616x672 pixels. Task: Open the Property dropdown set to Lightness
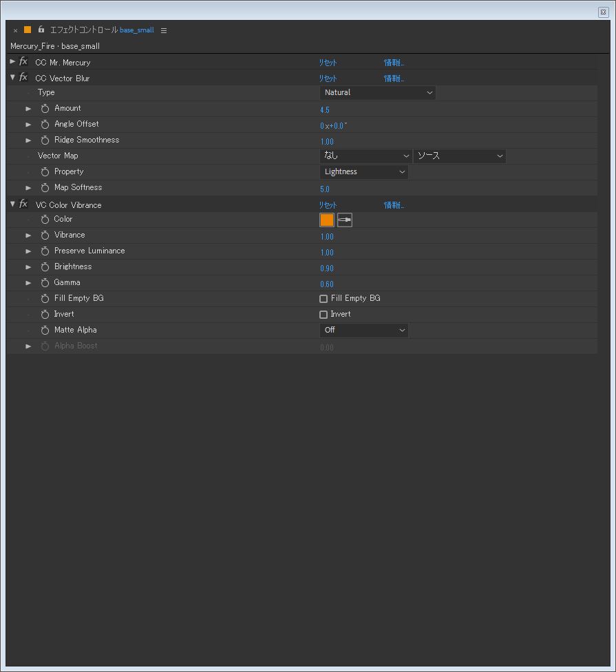click(x=363, y=172)
